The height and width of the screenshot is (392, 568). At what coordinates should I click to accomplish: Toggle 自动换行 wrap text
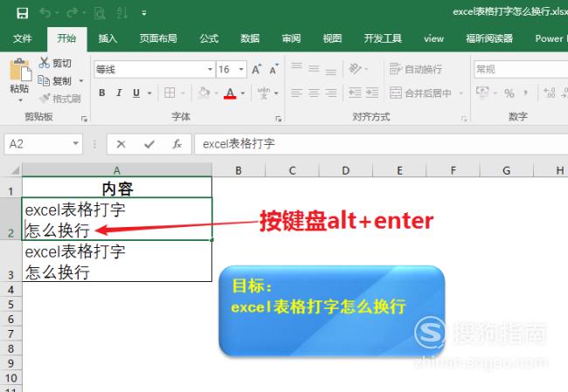(415, 69)
